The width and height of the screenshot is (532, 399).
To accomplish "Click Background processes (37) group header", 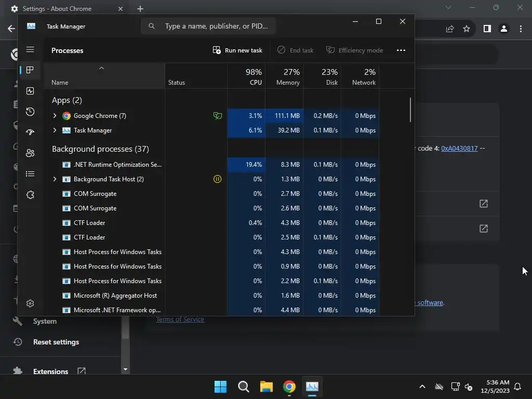I will 100,149.
